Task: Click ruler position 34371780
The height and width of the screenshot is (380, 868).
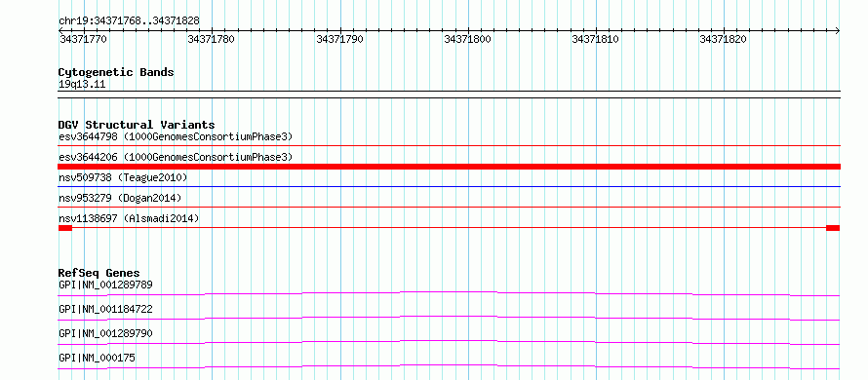Action: point(211,39)
